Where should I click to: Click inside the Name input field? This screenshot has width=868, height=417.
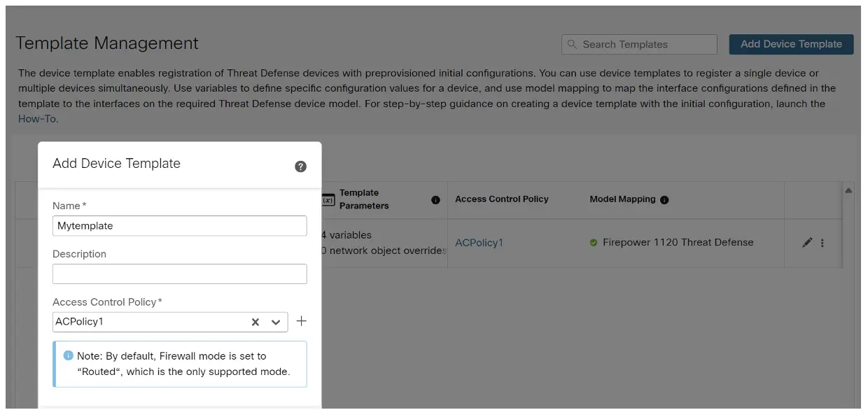click(x=179, y=225)
